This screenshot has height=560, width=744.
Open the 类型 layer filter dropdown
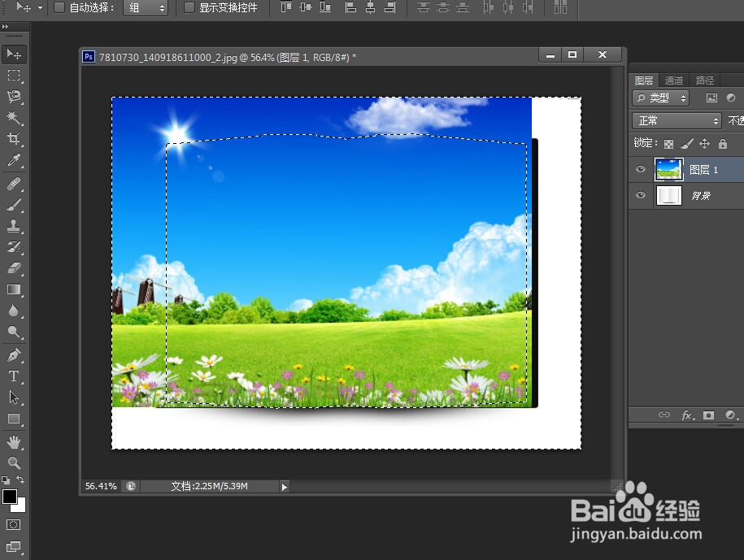pos(660,98)
